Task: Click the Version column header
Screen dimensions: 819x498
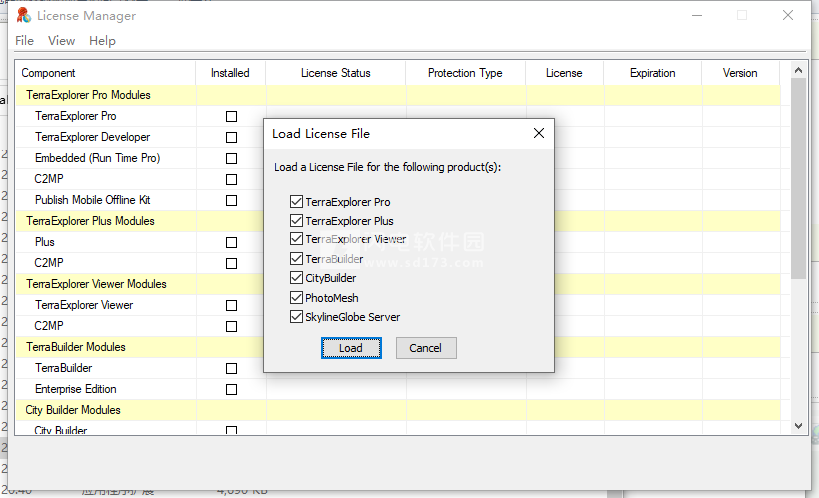Action: point(740,73)
